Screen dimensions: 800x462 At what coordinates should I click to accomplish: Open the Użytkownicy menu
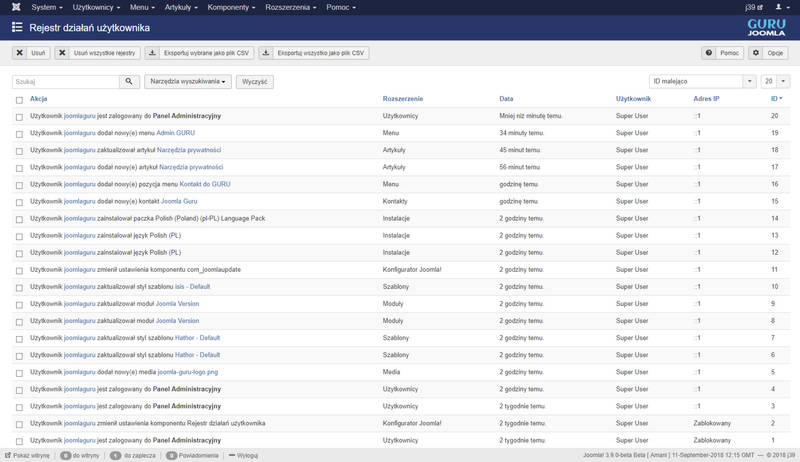point(96,7)
